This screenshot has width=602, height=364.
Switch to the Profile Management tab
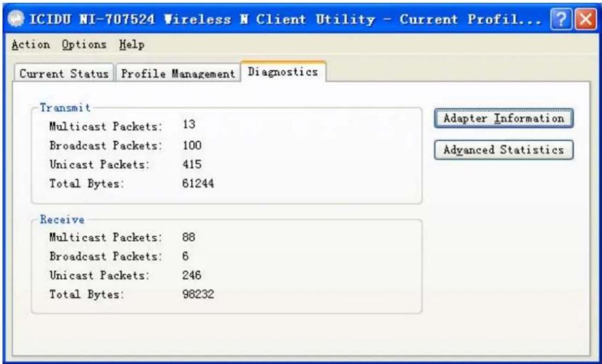pyautogui.click(x=178, y=73)
